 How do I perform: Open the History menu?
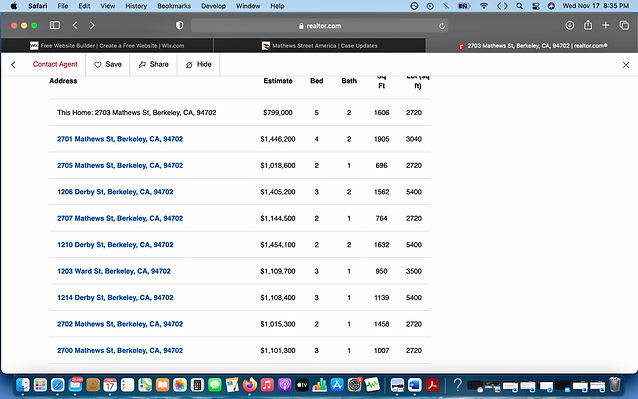(x=136, y=6)
